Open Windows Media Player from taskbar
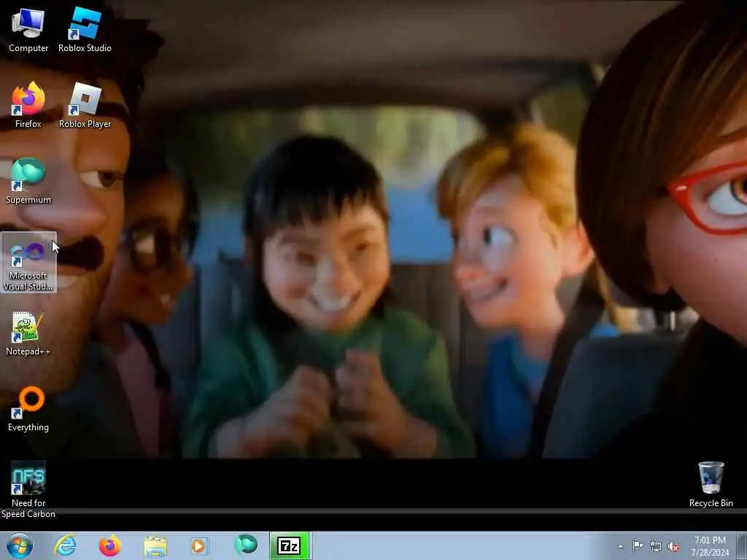 click(x=200, y=545)
